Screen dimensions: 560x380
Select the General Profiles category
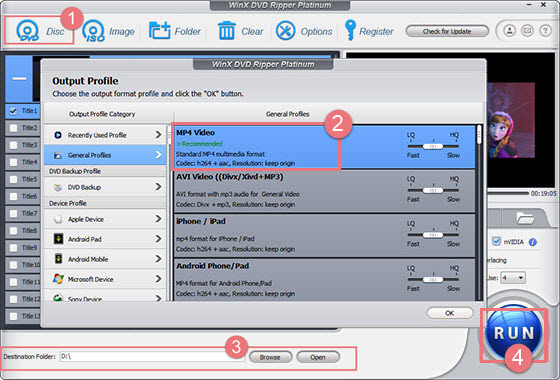[x=105, y=155]
